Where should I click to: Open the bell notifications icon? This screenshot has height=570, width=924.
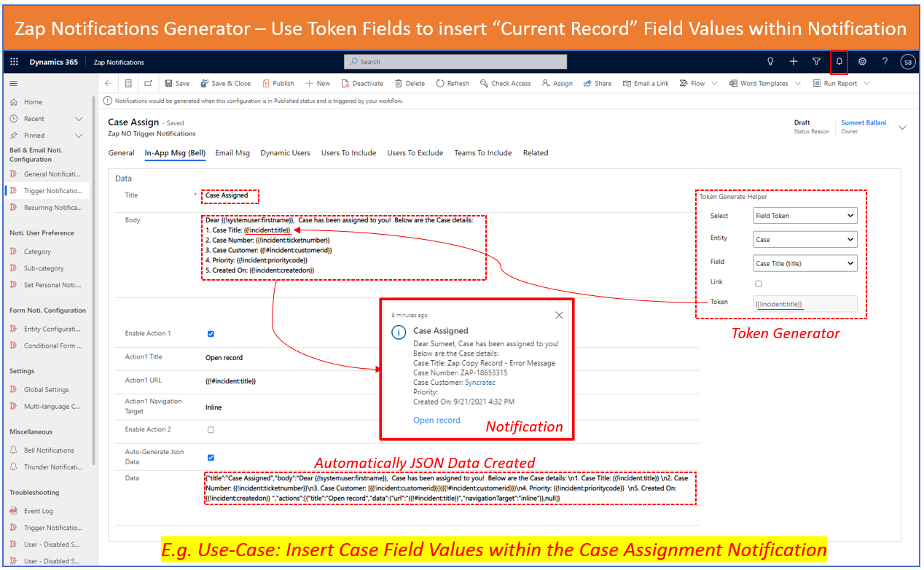pyautogui.click(x=839, y=62)
